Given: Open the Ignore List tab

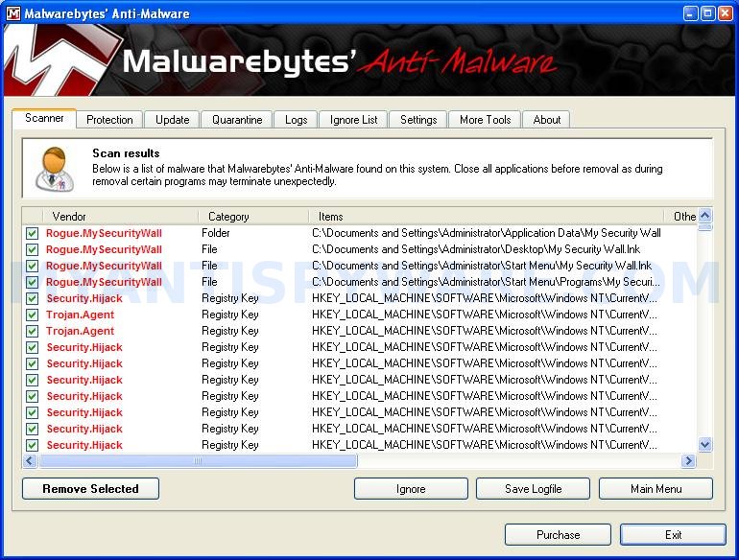Looking at the screenshot, I should click(x=353, y=120).
